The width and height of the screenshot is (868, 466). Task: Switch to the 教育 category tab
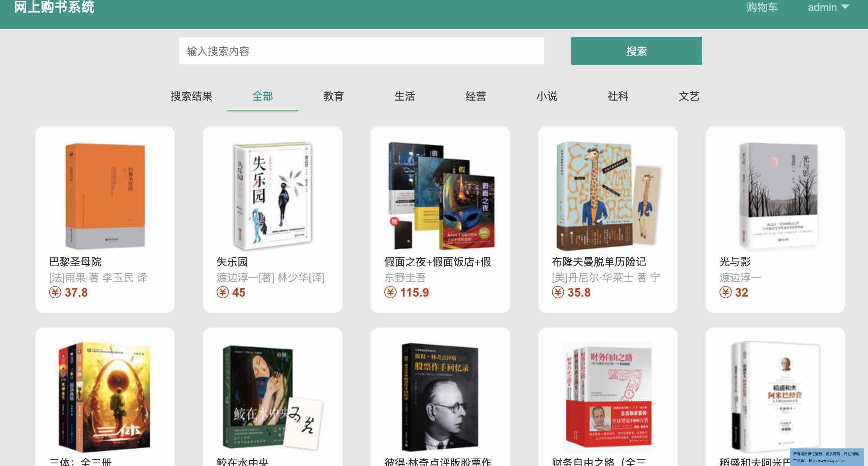(334, 96)
